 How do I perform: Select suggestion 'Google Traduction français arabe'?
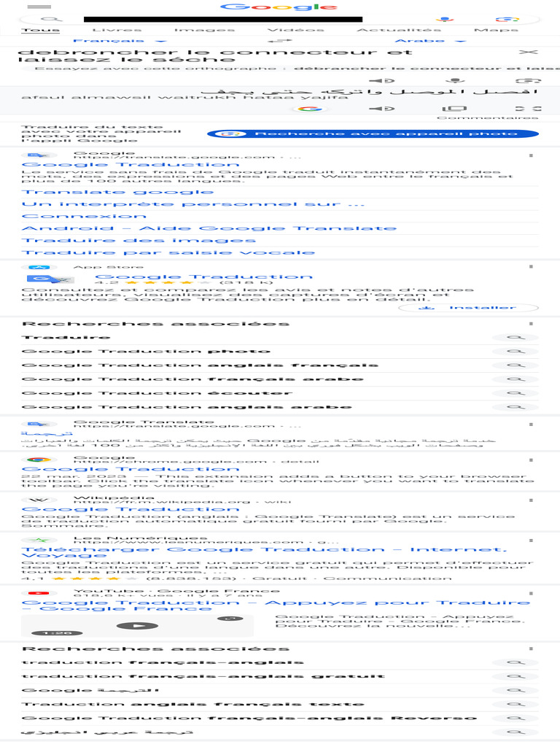click(x=192, y=379)
